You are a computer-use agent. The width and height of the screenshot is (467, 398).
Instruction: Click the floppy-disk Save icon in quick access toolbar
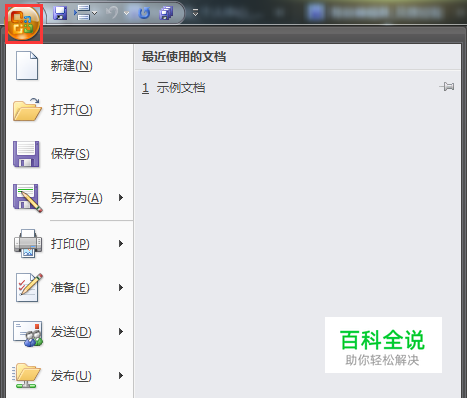pos(60,14)
